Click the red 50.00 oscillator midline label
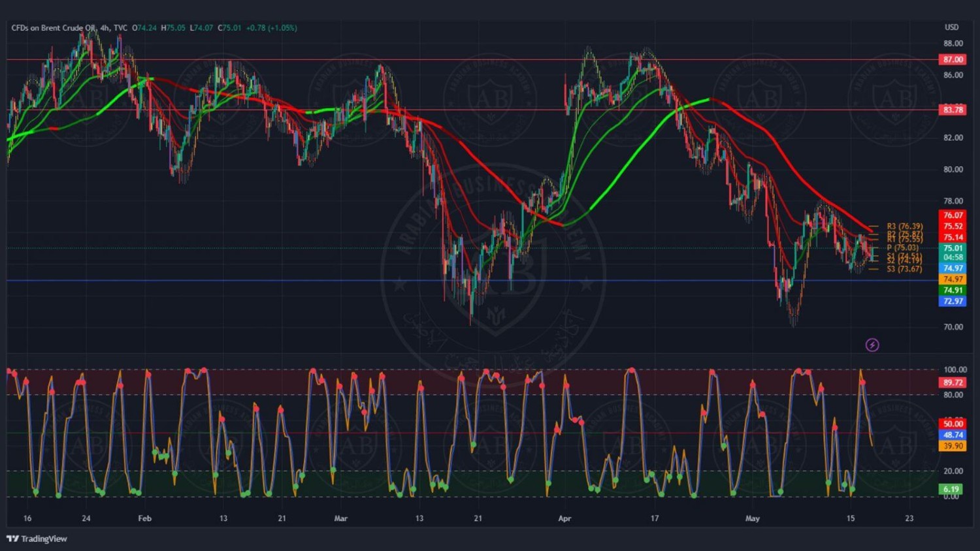This screenshot has height=551, width=980. point(953,424)
